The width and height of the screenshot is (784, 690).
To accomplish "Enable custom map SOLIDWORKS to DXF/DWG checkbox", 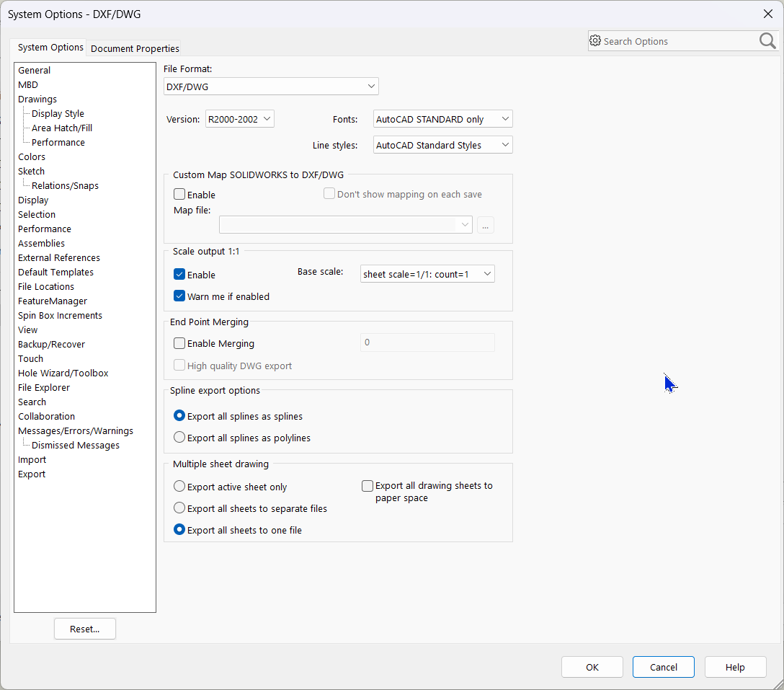I will (179, 194).
